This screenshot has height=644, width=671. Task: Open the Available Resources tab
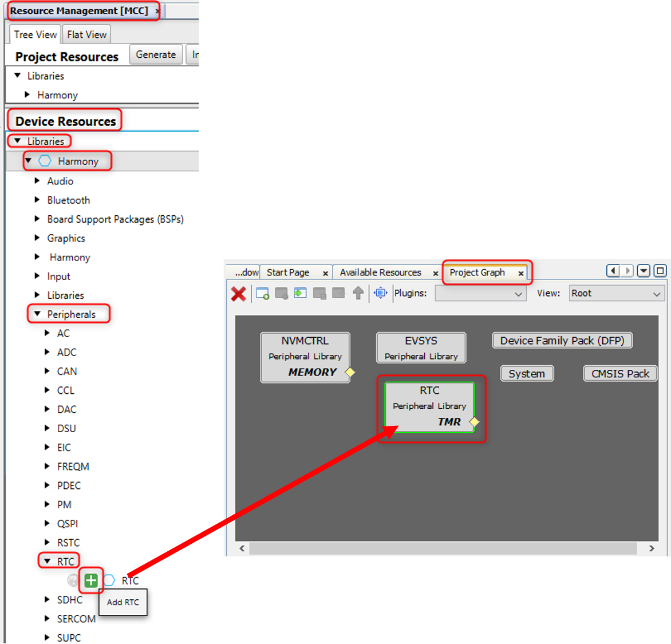tap(380, 272)
